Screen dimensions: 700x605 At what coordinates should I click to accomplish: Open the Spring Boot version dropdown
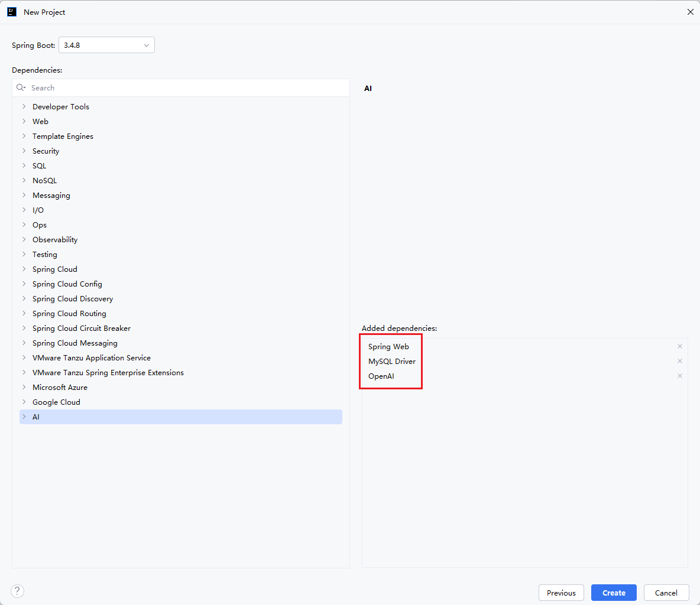tap(106, 45)
